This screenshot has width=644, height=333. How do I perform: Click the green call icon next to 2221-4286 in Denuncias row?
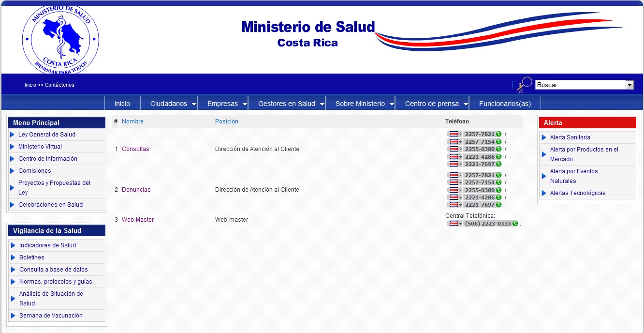(498, 197)
